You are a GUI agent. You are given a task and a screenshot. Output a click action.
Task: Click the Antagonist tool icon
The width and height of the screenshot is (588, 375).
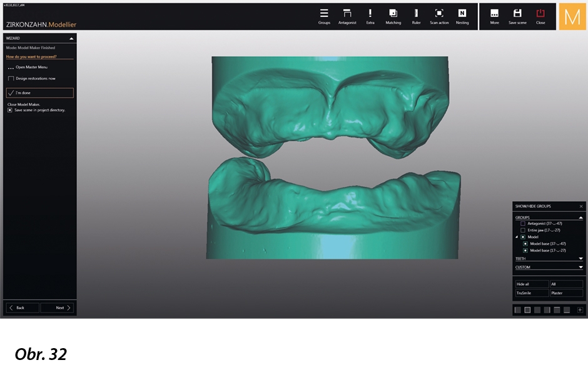coord(347,14)
